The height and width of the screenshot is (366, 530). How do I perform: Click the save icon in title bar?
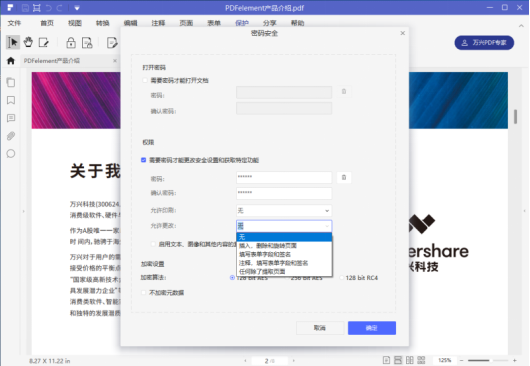[25, 7]
